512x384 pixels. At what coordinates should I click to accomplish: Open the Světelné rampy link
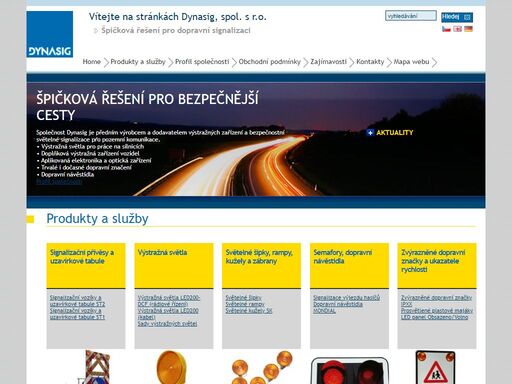(x=245, y=304)
